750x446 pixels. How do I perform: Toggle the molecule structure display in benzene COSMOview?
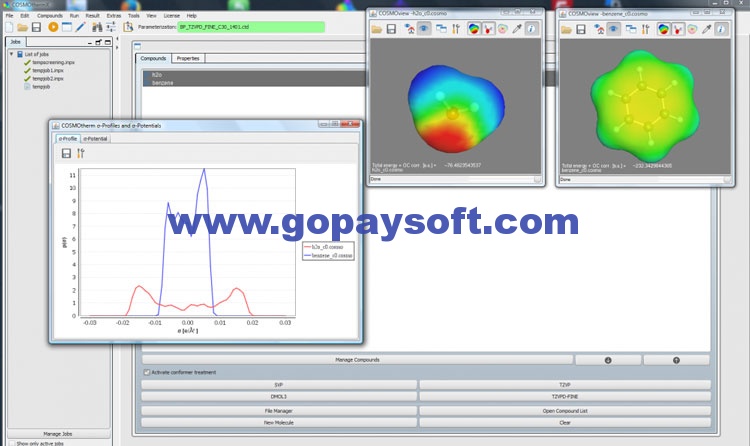pos(678,30)
